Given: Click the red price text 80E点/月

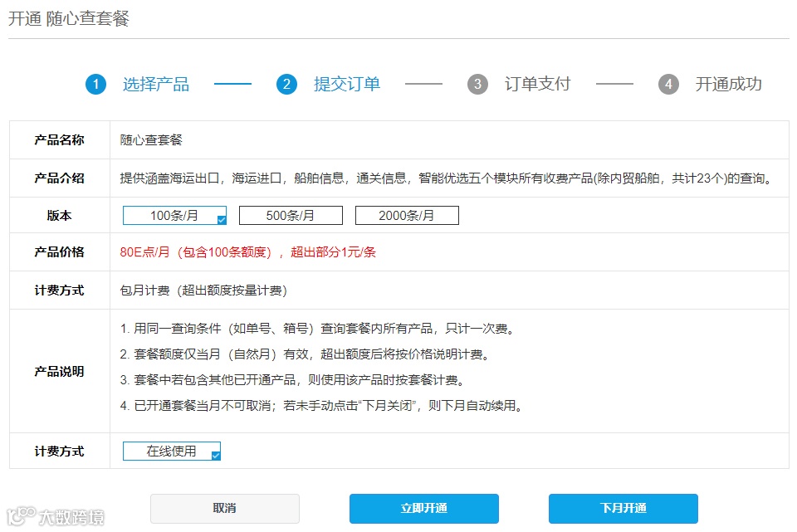Looking at the screenshot, I should 144,252.
